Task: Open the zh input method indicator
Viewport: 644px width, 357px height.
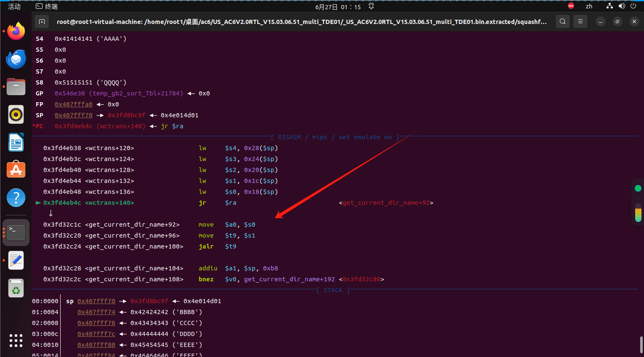Action: pos(589,6)
